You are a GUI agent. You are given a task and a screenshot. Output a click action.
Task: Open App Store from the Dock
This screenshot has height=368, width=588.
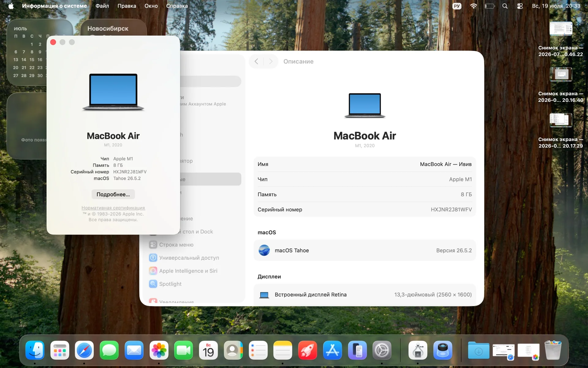point(333,350)
